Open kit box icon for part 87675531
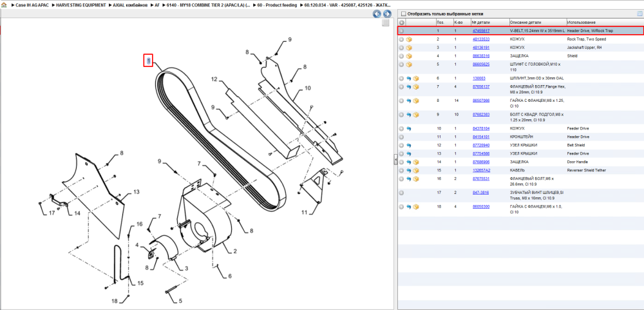The width and height of the screenshot is (644, 310). click(x=415, y=179)
